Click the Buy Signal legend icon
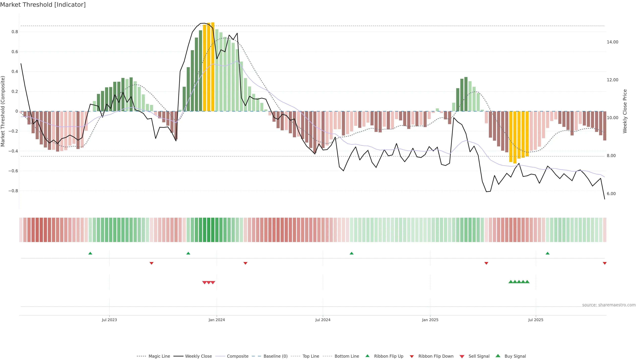This screenshot has width=644, height=362. [498, 356]
